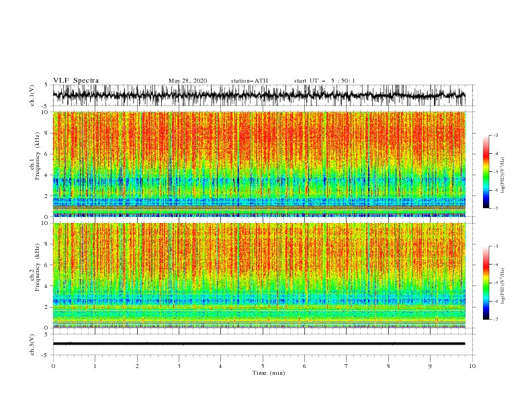Viewport: 532px width, 411px height.
Task: Click the "-7" label on ch.1 color scale
Action: click(495, 208)
